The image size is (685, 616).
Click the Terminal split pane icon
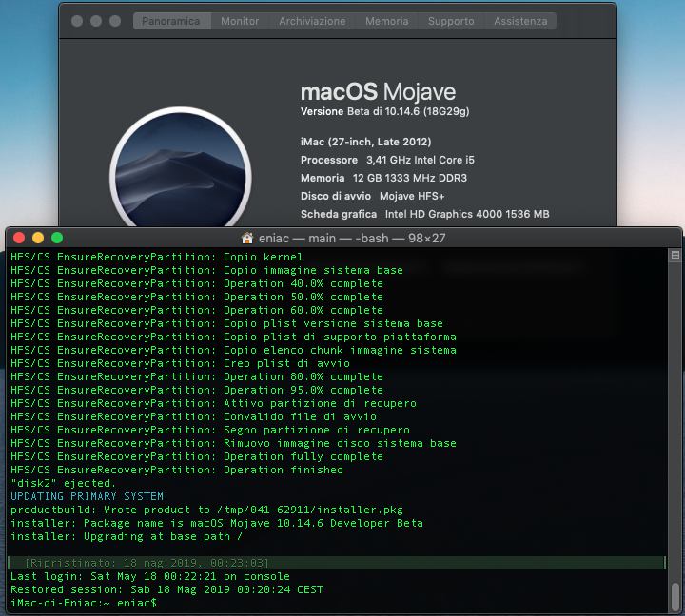click(x=675, y=255)
